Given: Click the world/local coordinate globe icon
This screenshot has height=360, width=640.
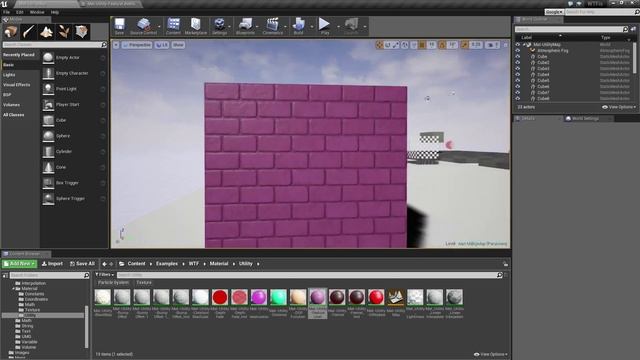Looking at the screenshot, I should click(405, 45).
